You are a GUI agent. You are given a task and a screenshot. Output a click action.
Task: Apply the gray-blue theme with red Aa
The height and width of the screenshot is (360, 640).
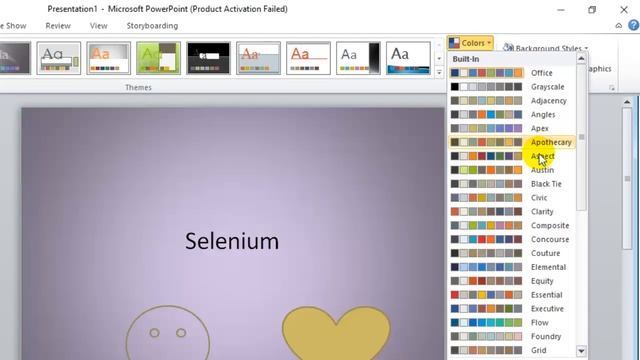258,58
